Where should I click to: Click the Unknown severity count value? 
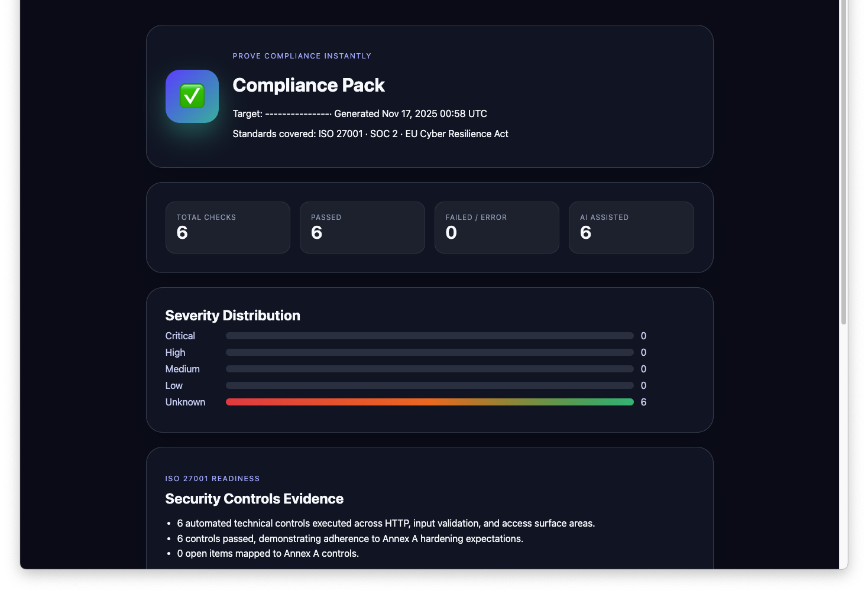click(643, 402)
